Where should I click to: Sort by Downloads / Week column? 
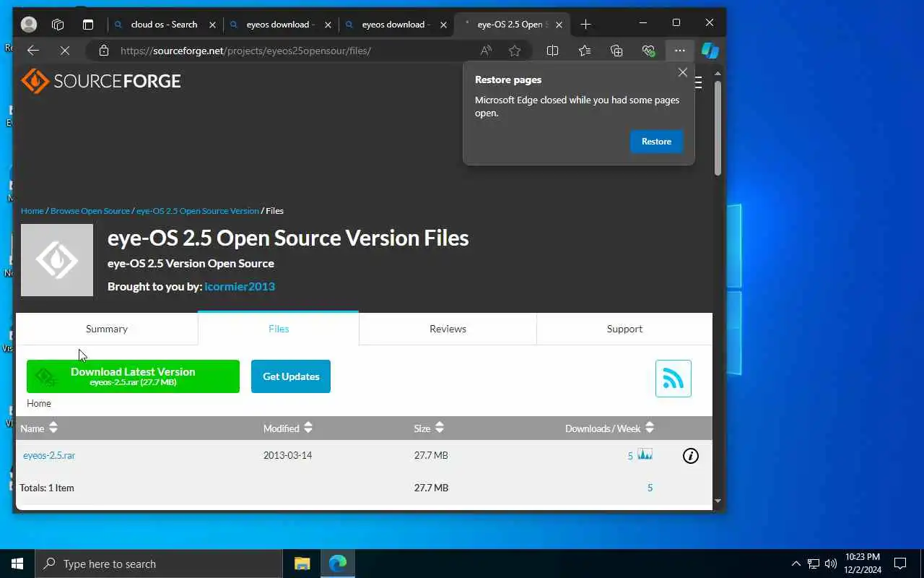pyautogui.click(x=610, y=428)
